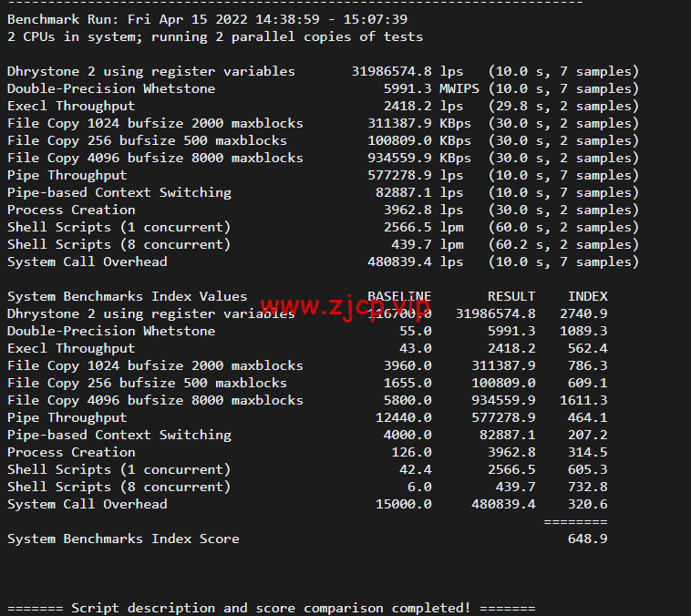The width and height of the screenshot is (691, 616).
Task: Click the RESULT column header
Action: (x=511, y=296)
